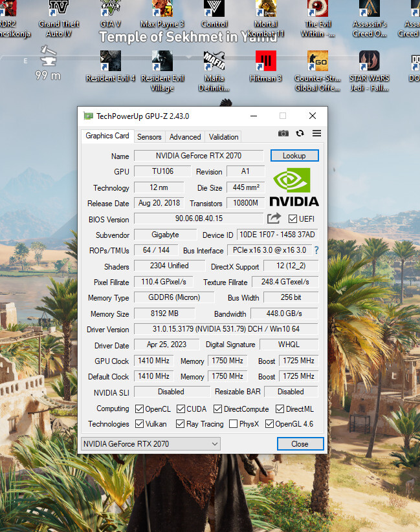
Task: Open the GPU-Z hamburger menu
Action: pos(316,133)
